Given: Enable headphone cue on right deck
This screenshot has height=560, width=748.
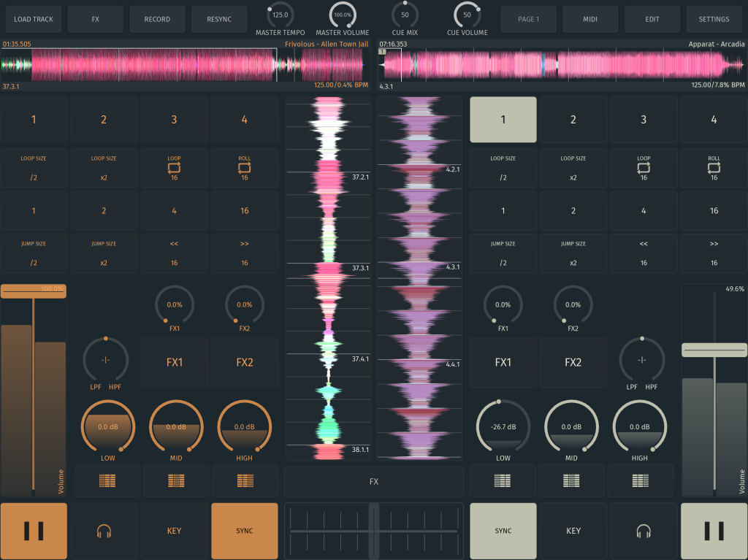Looking at the screenshot, I should 643,531.
